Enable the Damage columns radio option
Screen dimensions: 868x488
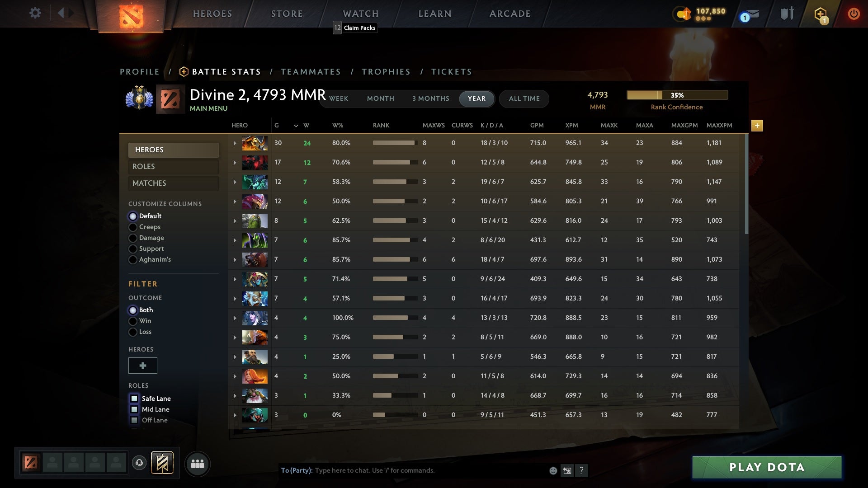click(x=133, y=238)
